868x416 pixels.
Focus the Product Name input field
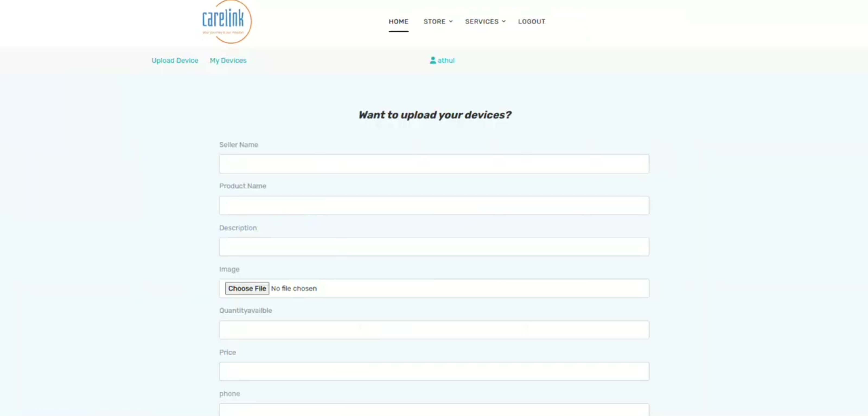click(434, 206)
